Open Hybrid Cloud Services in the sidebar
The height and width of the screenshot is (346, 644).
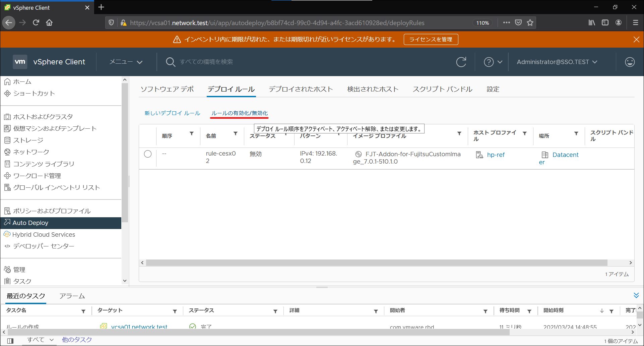click(x=44, y=235)
